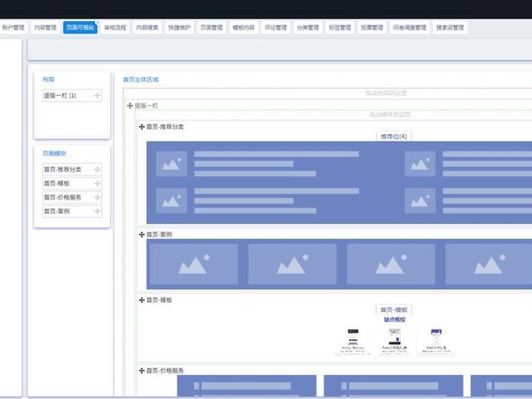This screenshot has height=399, width=532.
Task: Click the 拖动模块到这里 drop zone text
Action: coord(390,114)
